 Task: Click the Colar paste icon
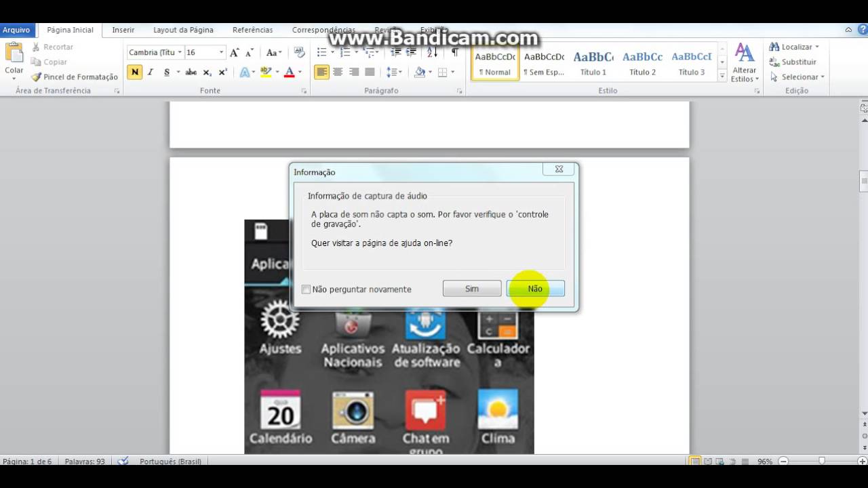tap(14, 54)
